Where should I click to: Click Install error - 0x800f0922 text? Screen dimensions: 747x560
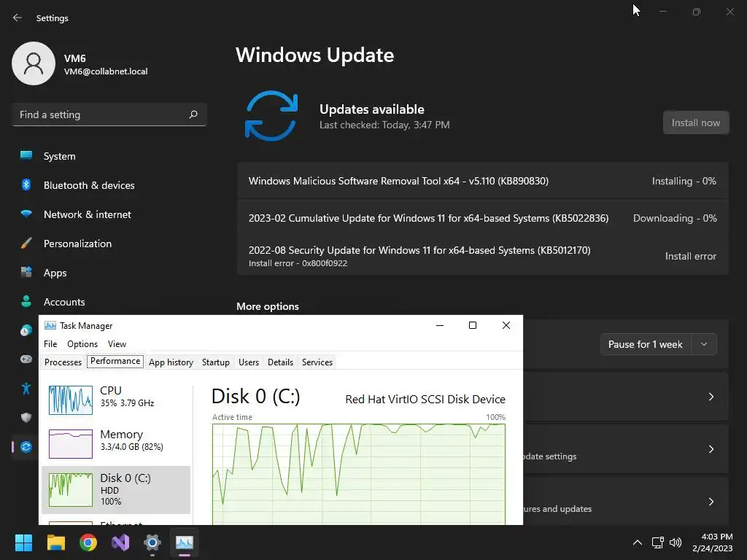tap(298, 263)
